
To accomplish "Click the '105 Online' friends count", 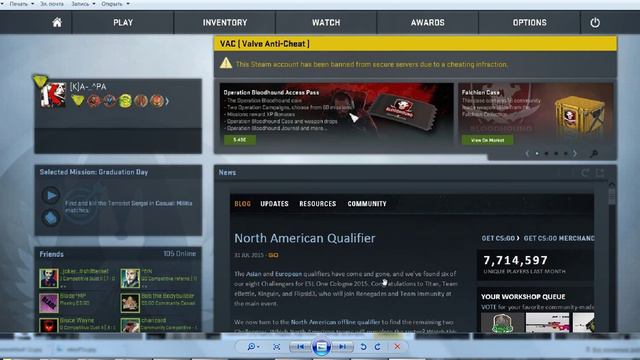I will click(180, 253).
